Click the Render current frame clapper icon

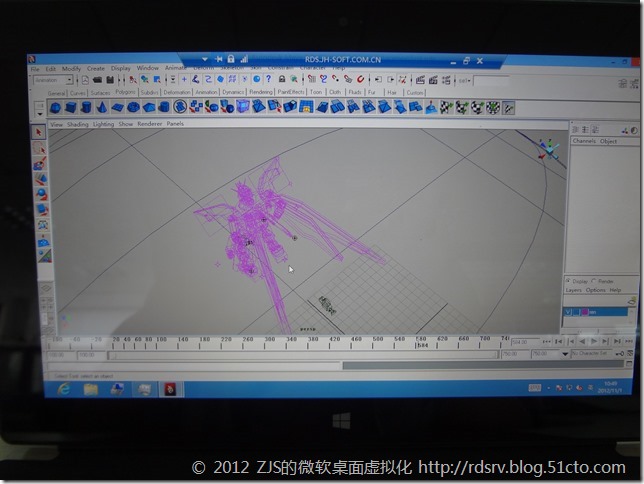[x=420, y=80]
